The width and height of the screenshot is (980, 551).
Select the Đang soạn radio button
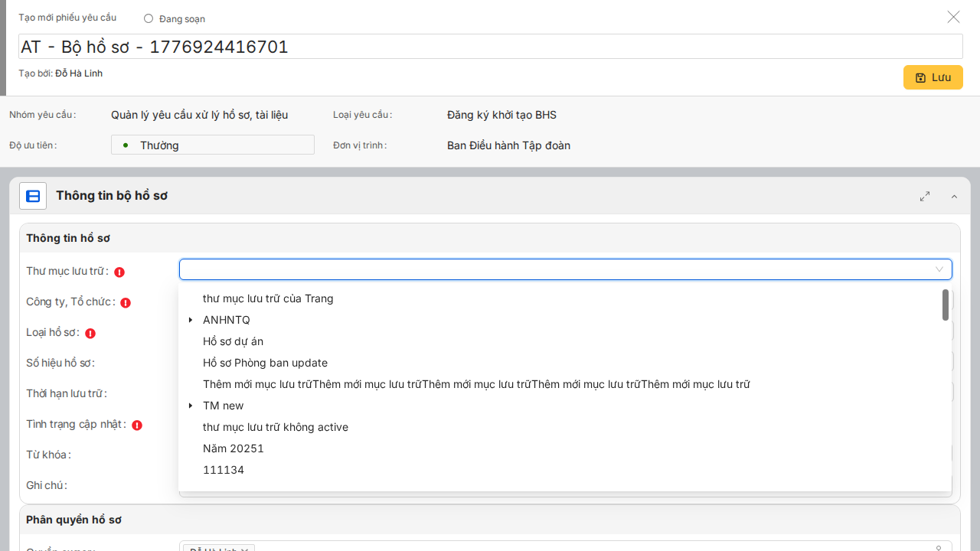pyautogui.click(x=149, y=18)
